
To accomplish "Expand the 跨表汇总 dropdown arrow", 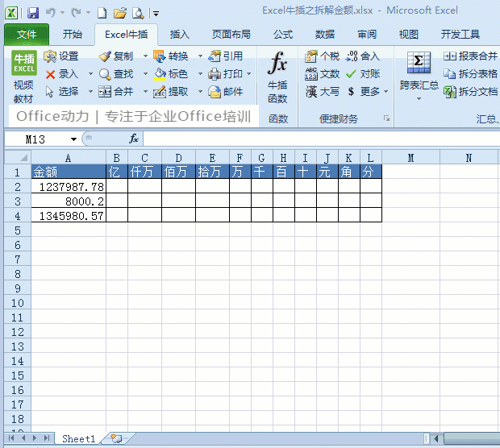I will [x=419, y=99].
